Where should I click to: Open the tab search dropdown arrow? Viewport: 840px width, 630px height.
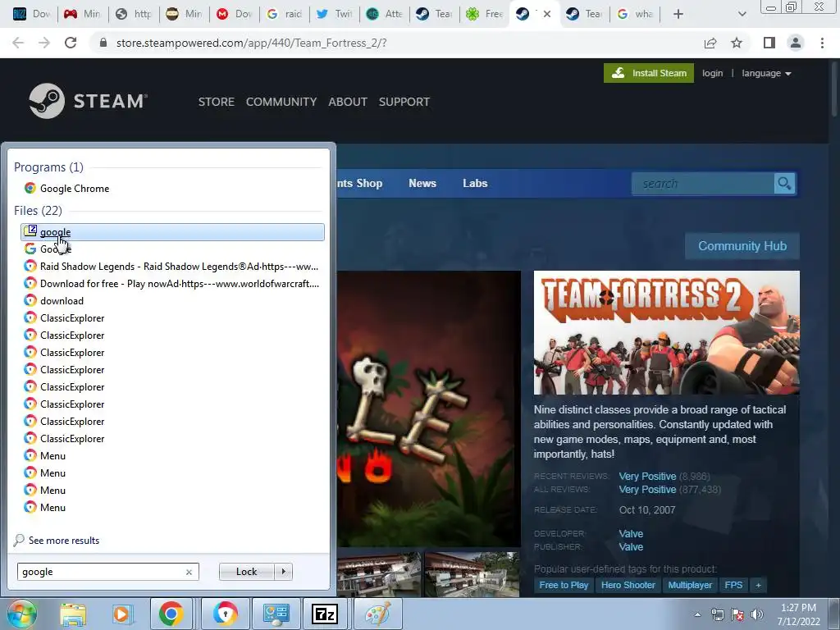742,14
